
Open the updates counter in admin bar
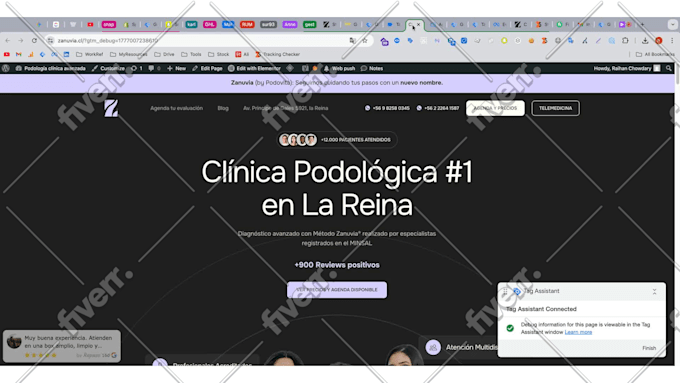(x=137, y=68)
